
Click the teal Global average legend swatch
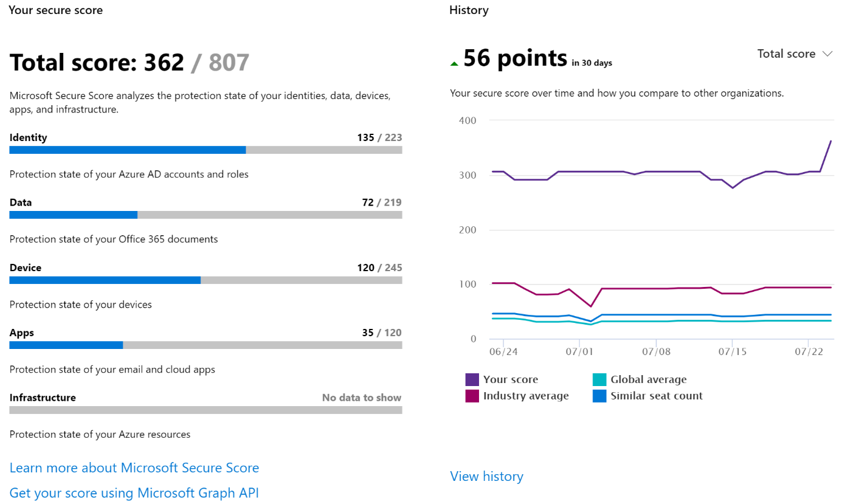(x=599, y=379)
